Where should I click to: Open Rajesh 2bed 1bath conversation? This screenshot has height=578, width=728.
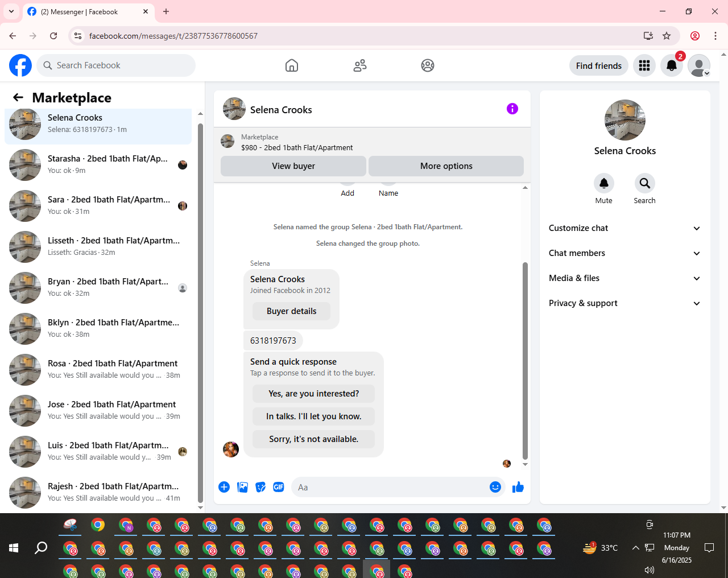[x=98, y=493]
